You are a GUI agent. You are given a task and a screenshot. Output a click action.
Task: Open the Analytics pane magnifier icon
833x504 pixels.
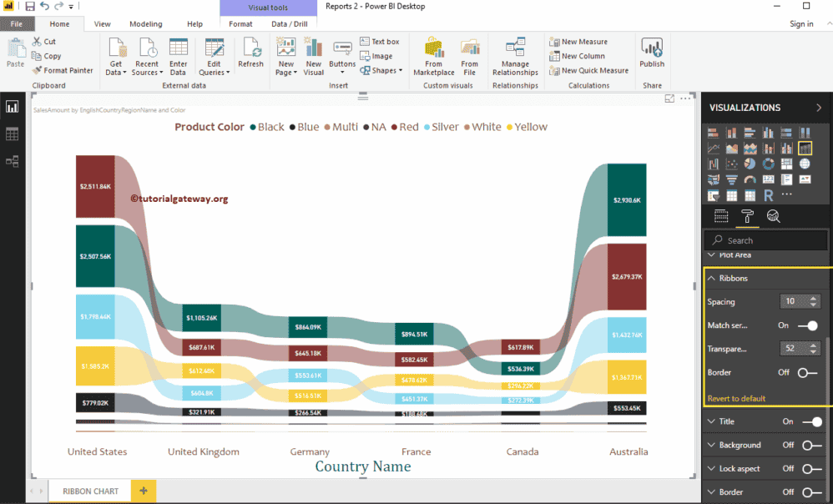coord(773,217)
